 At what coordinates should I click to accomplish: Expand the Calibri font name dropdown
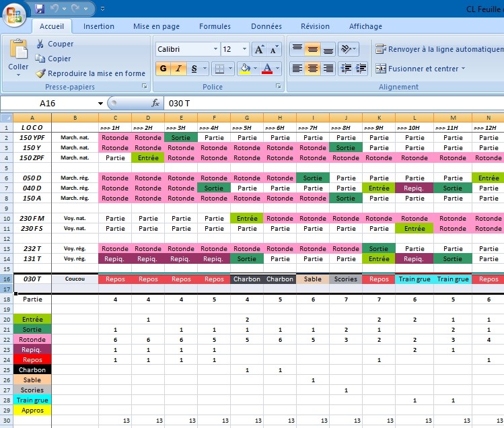pos(216,49)
